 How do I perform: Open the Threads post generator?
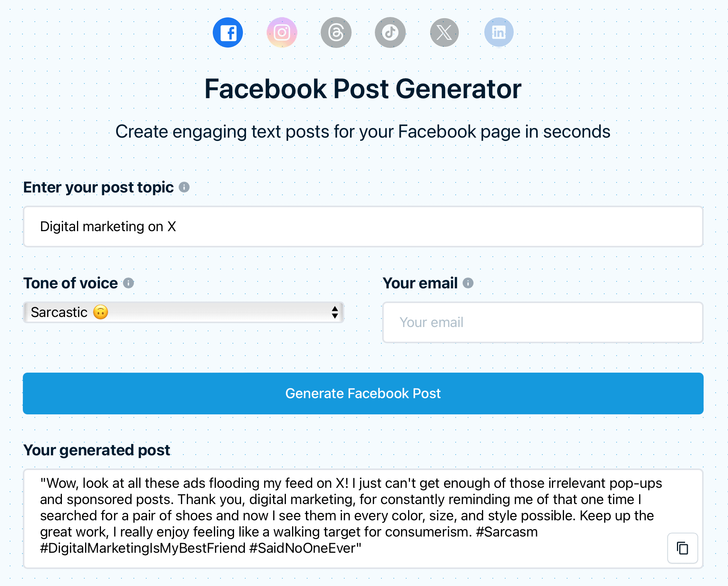pyautogui.click(x=336, y=32)
